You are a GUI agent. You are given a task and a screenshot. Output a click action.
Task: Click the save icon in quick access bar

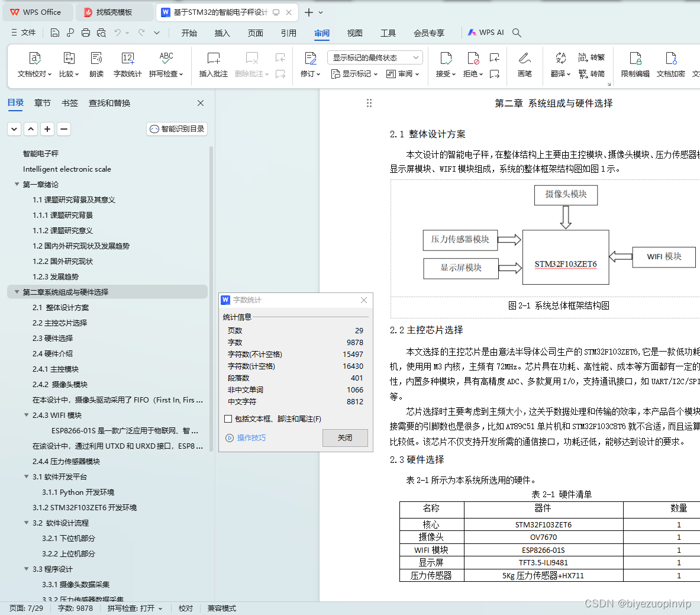(55, 33)
